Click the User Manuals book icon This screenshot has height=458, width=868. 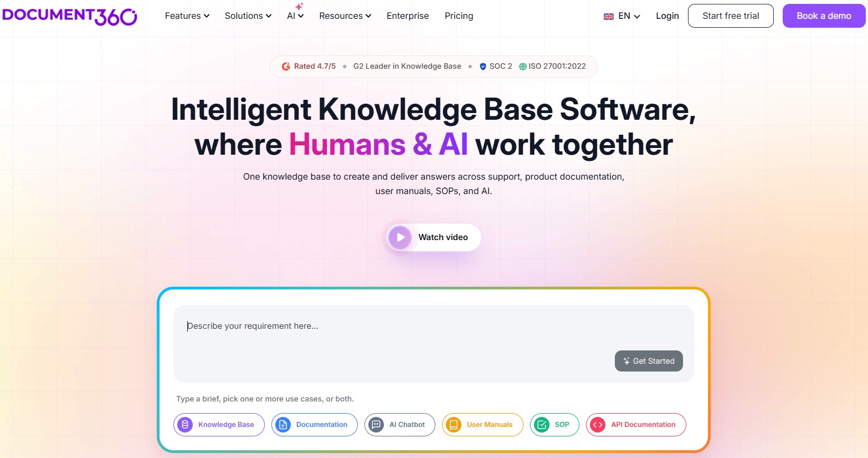(x=454, y=425)
